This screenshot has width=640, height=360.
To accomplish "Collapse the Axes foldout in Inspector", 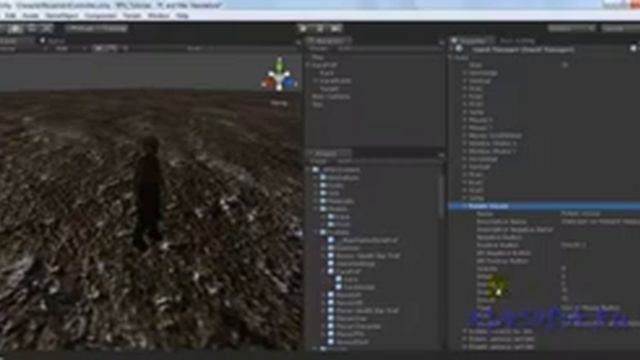I will pos(451,58).
